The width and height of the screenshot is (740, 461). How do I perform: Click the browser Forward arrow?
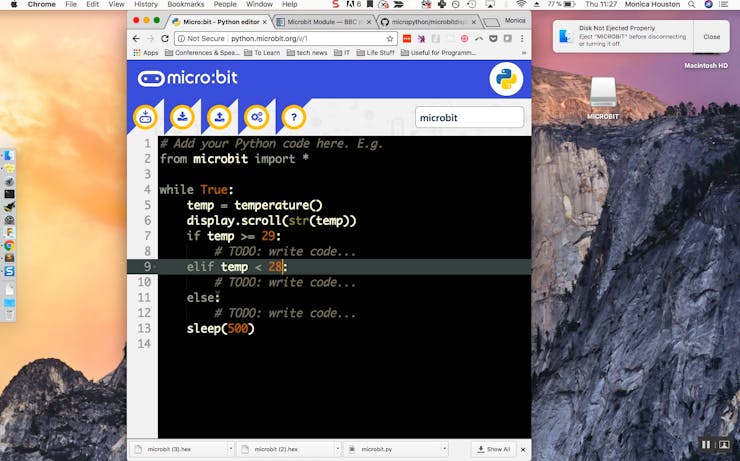coord(151,39)
